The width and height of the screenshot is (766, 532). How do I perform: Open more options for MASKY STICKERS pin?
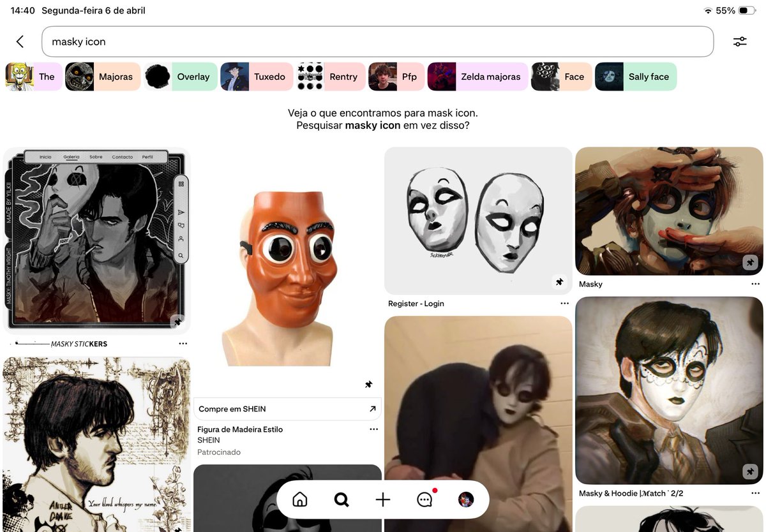tap(183, 344)
